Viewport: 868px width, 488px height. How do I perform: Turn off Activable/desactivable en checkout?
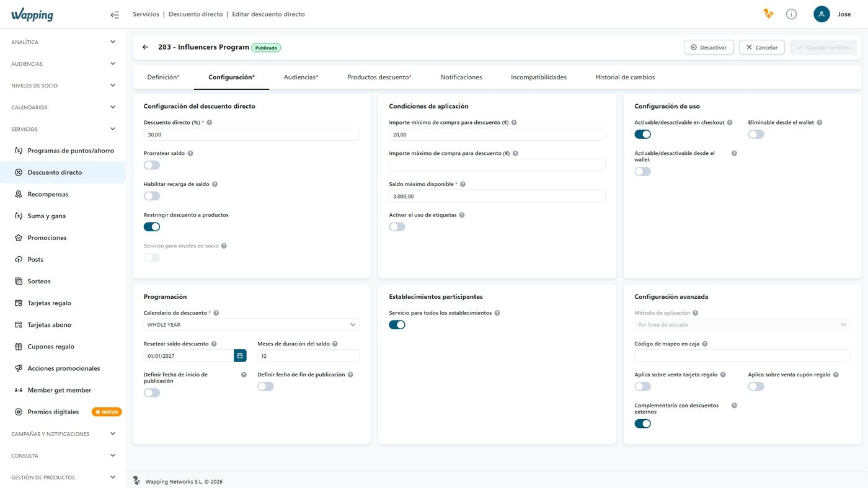[x=643, y=134]
